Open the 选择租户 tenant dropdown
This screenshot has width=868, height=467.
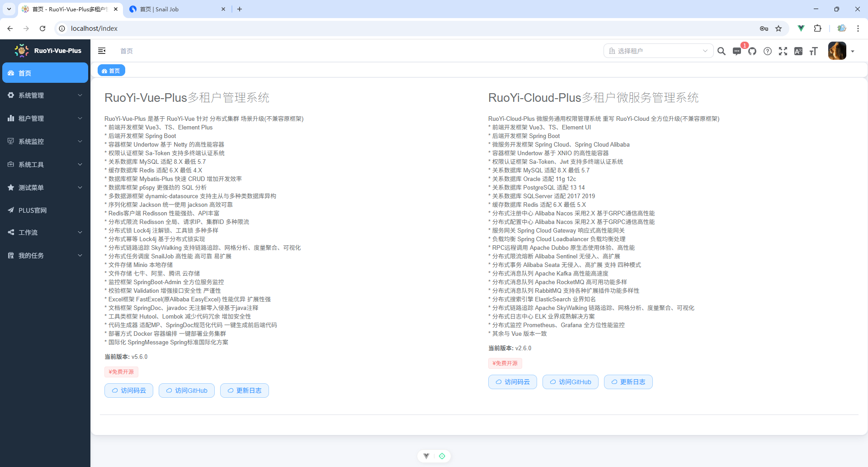(x=658, y=51)
